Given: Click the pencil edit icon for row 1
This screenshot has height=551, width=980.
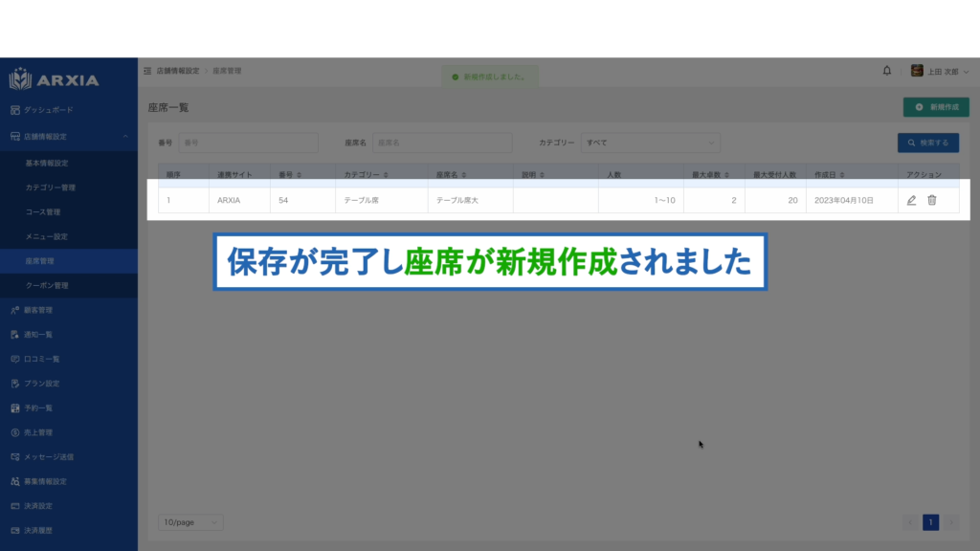Looking at the screenshot, I should pyautogui.click(x=911, y=200).
